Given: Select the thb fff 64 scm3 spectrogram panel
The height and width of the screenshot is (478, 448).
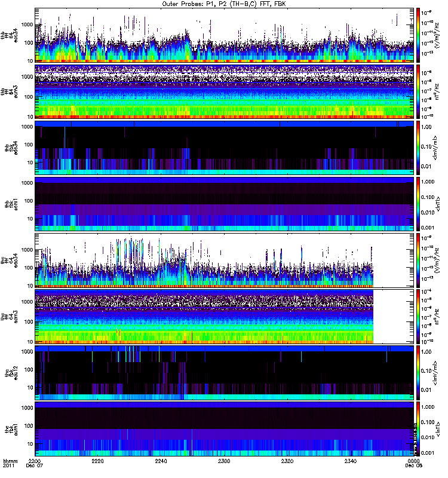Looking at the screenshot, I should [225, 91].
